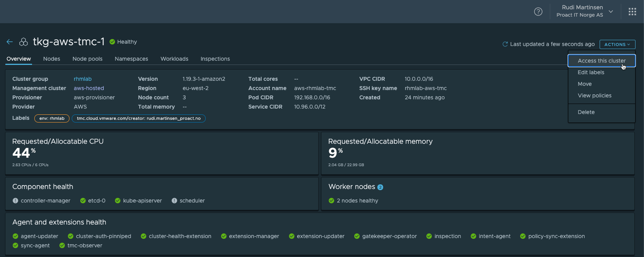Viewport: 644px width, 257px height.
Task: Click the region value eu-west-2
Action: click(x=196, y=88)
